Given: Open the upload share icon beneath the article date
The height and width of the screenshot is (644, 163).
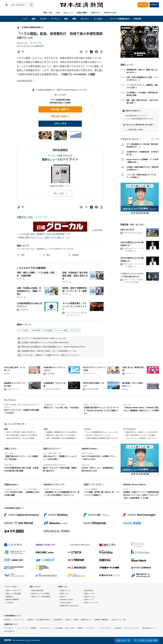Looking at the screenshot, I should coord(102,52).
